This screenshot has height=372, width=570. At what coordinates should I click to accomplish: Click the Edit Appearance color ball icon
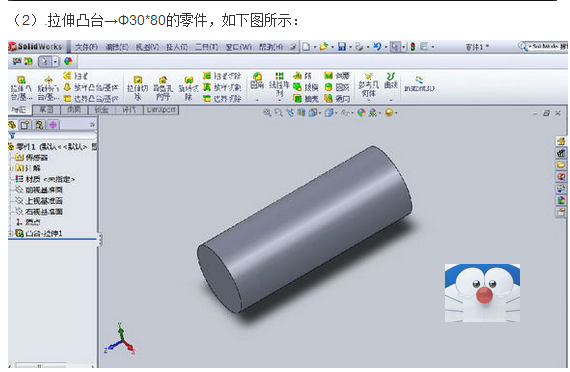pyautogui.click(x=361, y=113)
